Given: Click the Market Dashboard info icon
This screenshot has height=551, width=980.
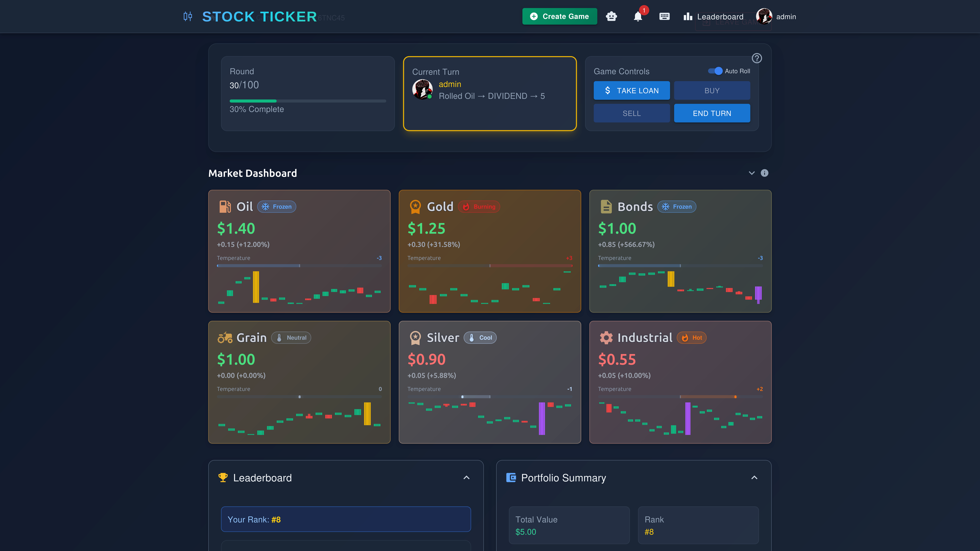Looking at the screenshot, I should coord(764,173).
